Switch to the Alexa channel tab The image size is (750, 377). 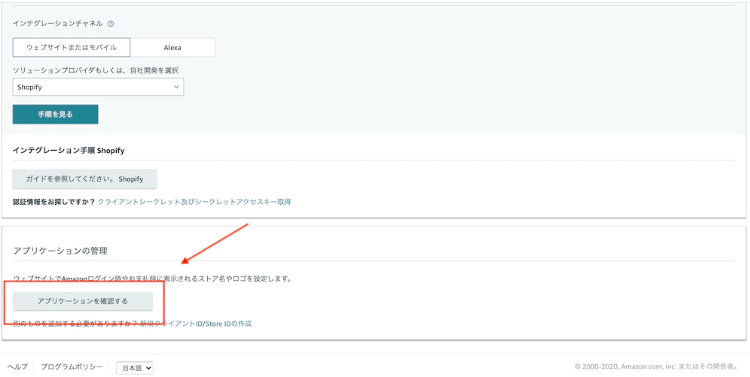(173, 47)
